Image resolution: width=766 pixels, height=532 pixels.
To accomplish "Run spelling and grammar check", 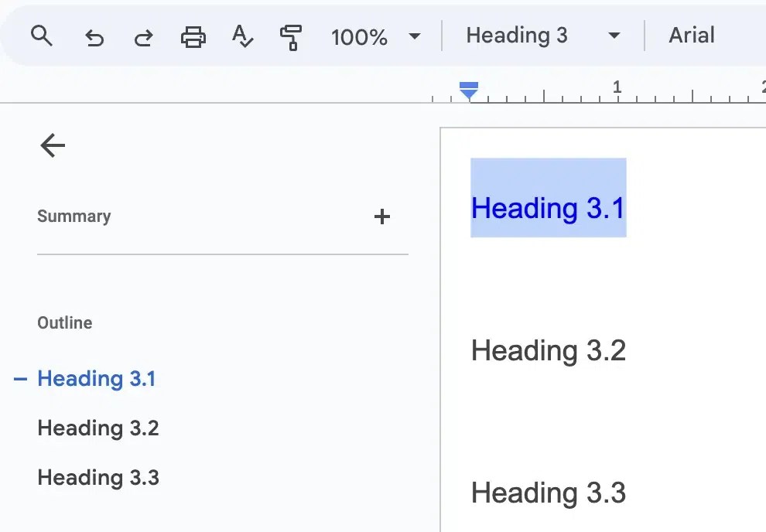I will (x=242, y=36).
